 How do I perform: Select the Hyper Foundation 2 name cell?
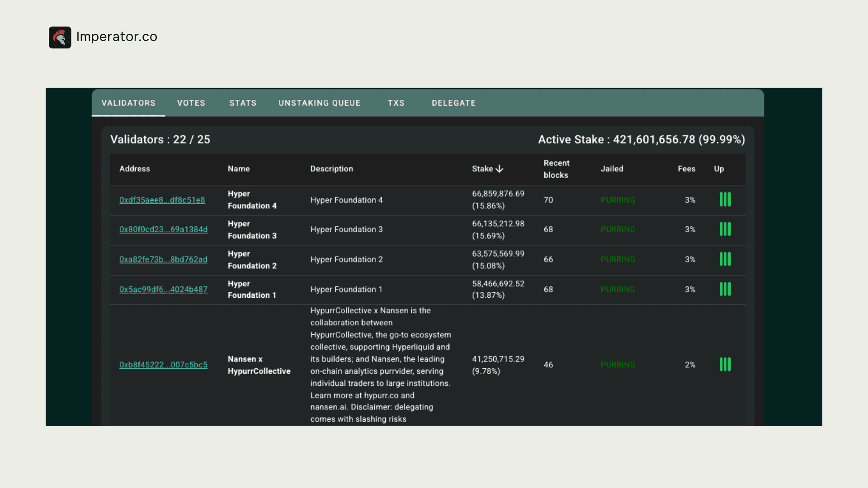point(252,260)
